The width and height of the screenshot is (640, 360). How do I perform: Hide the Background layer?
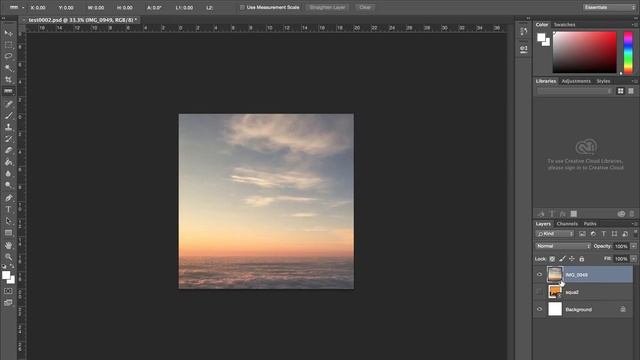[x=540, y=309]
